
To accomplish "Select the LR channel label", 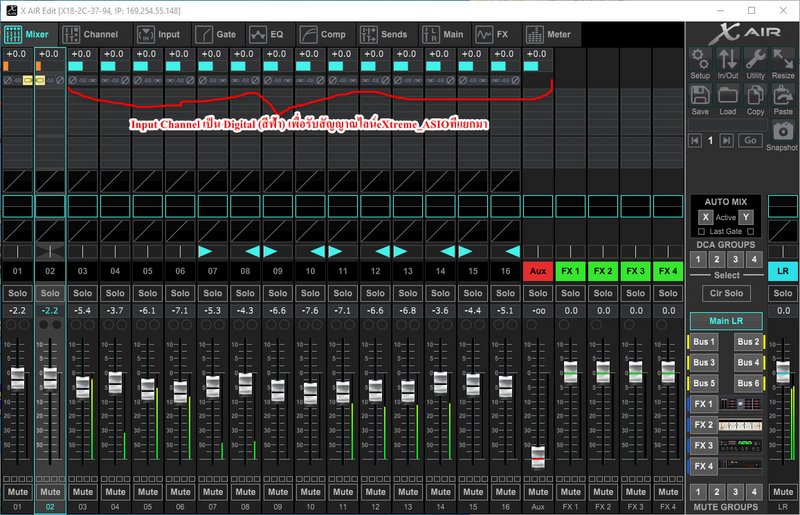I will point(783,271).
